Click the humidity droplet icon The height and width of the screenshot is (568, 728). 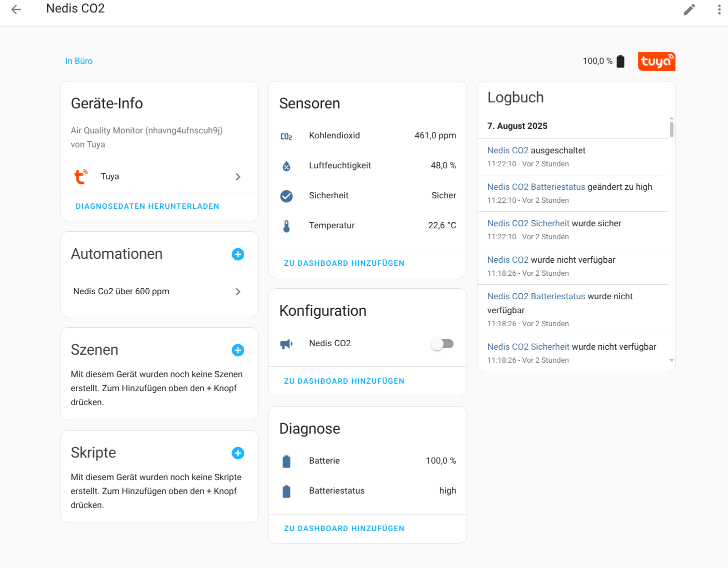286,166
